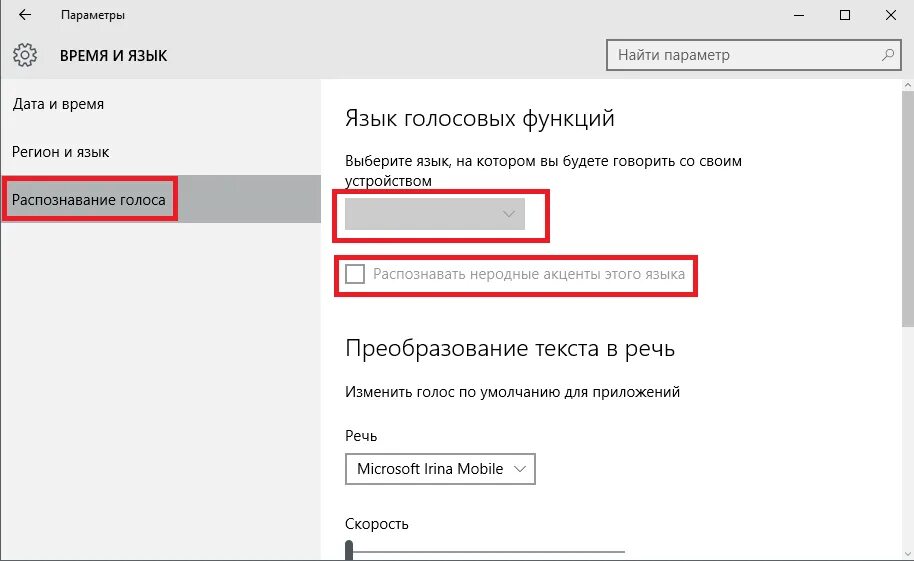
Task: Click the 'Речь' label
Action: pos(361,436)
